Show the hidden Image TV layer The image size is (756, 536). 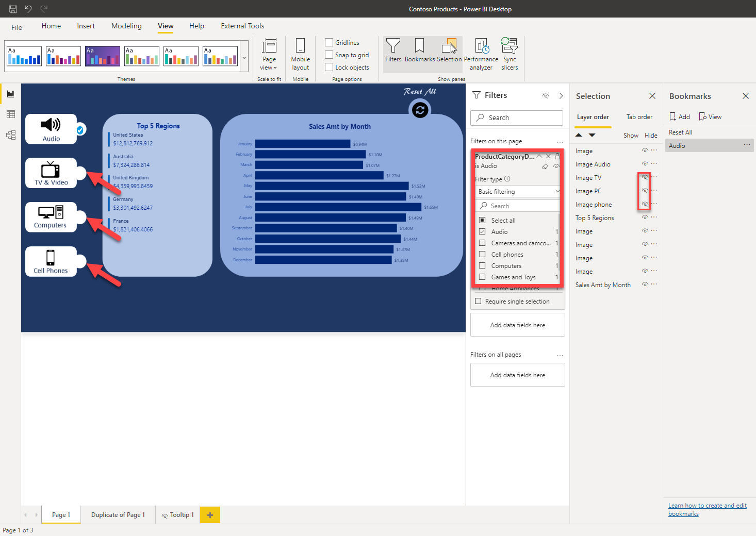[x=645, y=177]
